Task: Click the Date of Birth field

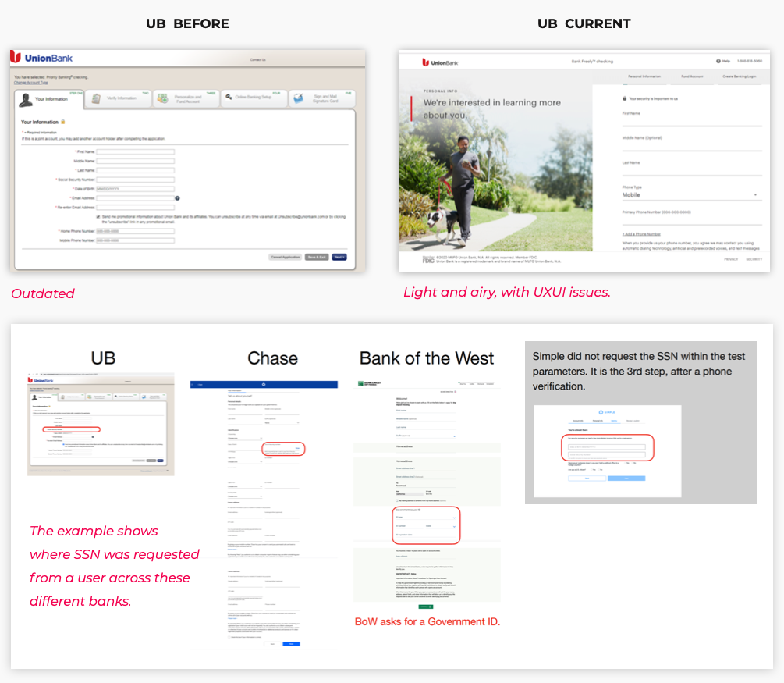Action: click(136, 189)
